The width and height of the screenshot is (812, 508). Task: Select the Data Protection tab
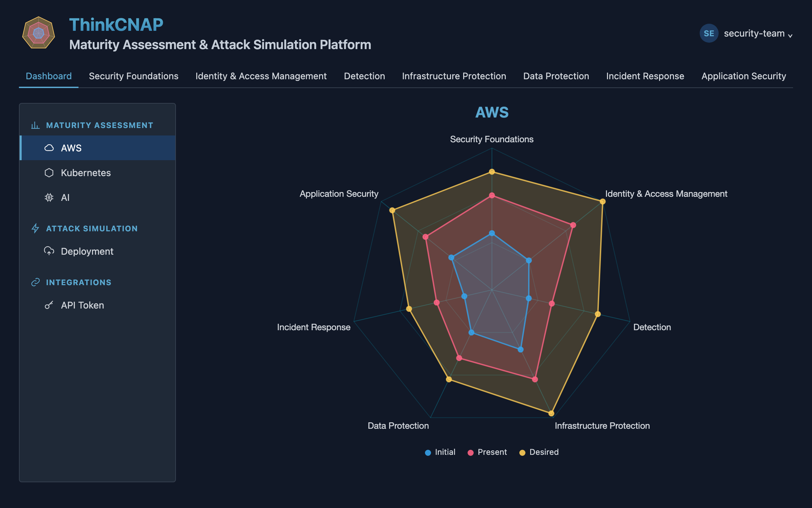[556, 76]
